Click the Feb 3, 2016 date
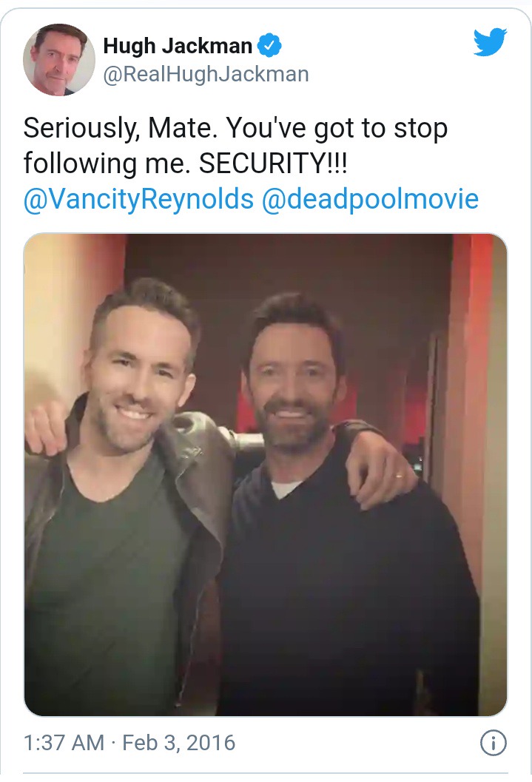This screenshot has height=782, width=532. (x=178, y=743)
